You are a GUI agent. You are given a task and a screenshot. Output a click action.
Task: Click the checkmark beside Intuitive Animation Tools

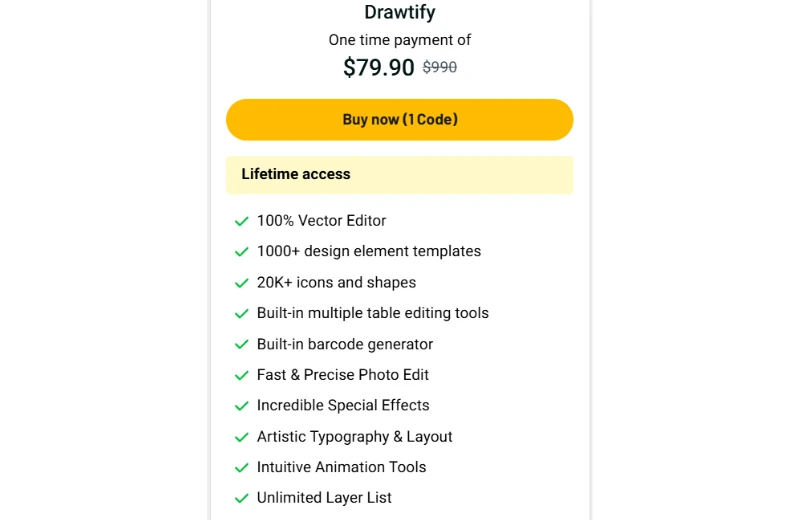pos(241,467)
